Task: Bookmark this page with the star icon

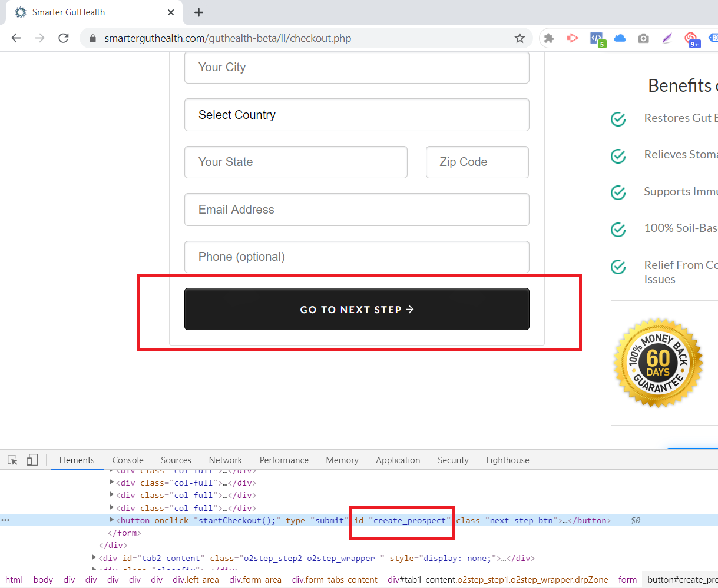Action: pos(520,38)
